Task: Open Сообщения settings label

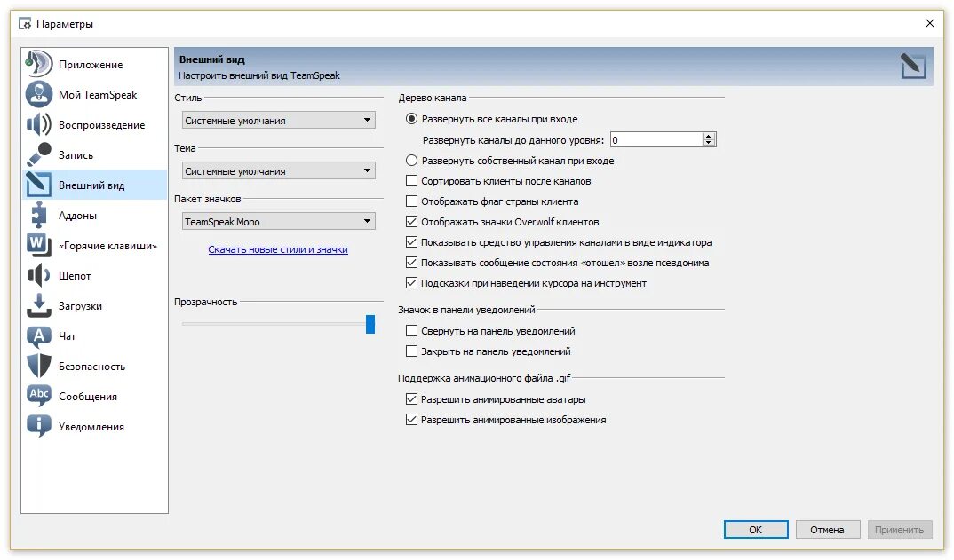Action: 88,397
